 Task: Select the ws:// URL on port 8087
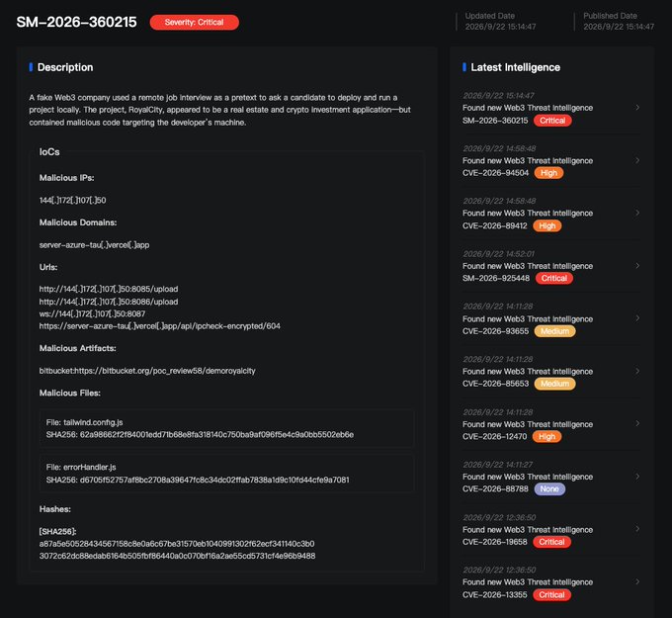point(92,313)
